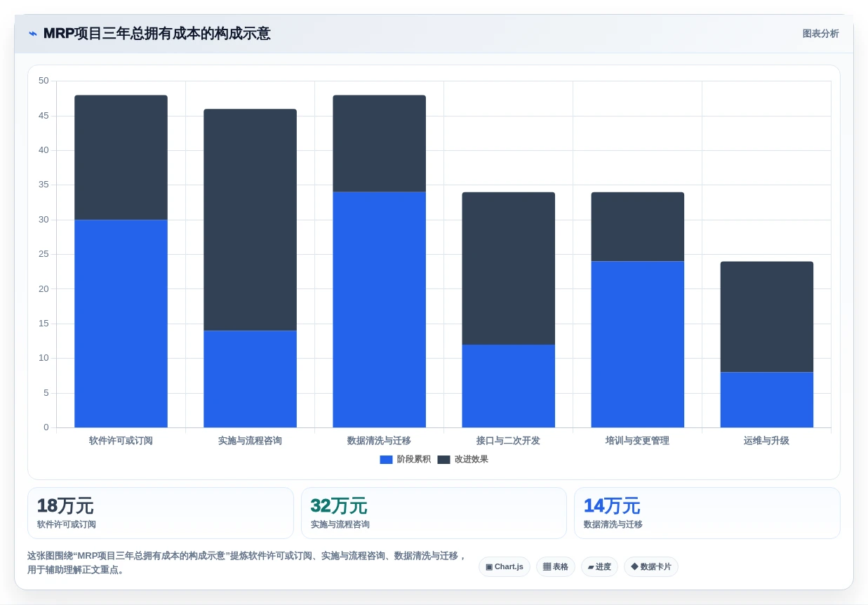Click the blue bar segment for 培训与变更管理
Viewport: 868px width, 605px height.
pyautogui.click(x=637, y=344)
